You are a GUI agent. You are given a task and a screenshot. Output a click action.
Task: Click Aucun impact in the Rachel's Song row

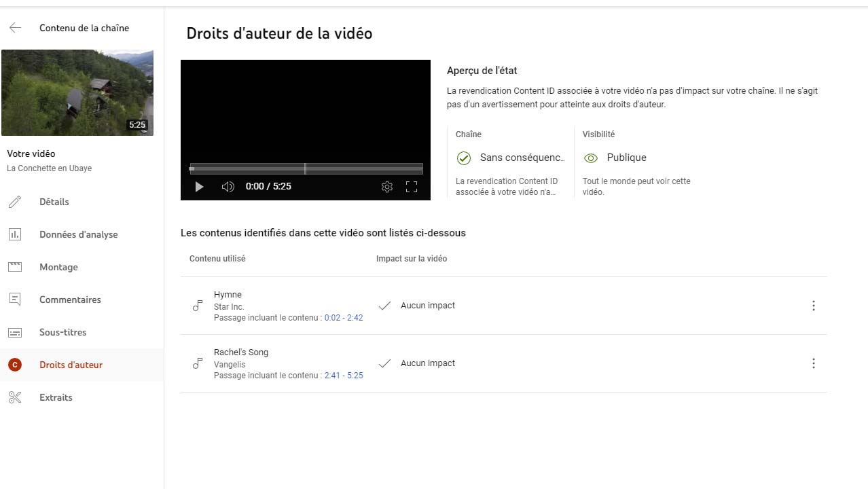[x=428, y=363]
